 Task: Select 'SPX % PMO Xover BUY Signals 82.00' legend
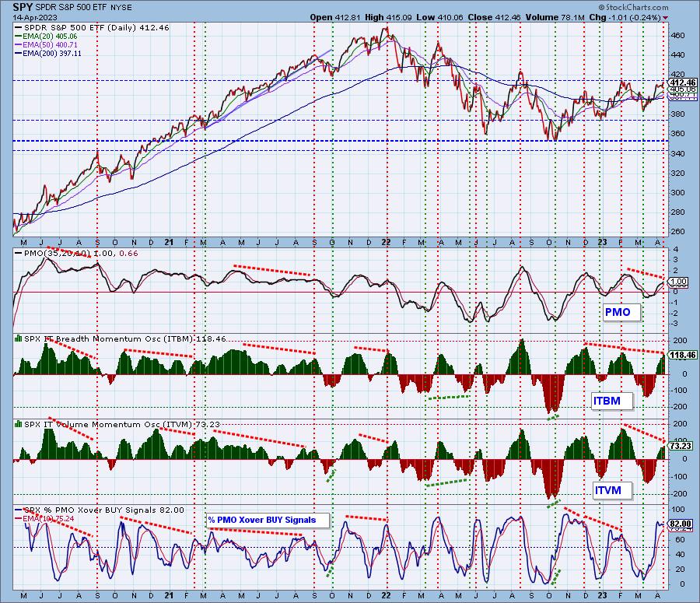pos(100,510)
